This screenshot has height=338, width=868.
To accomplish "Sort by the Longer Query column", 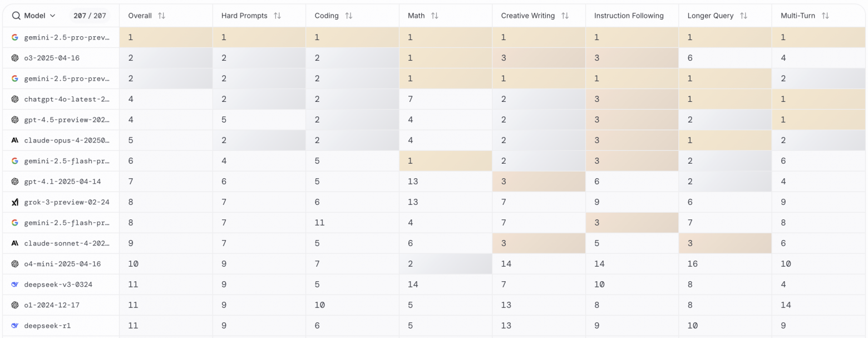I will pyautogui.click(x=743, y=16).
